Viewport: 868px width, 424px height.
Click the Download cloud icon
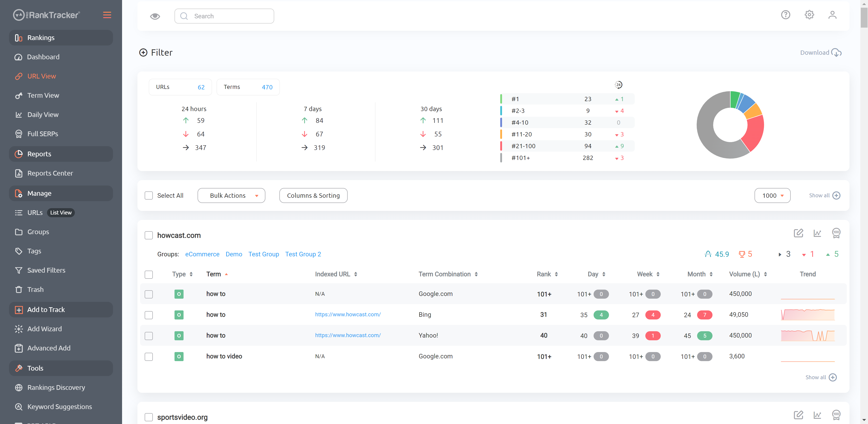tap(836, 53)
